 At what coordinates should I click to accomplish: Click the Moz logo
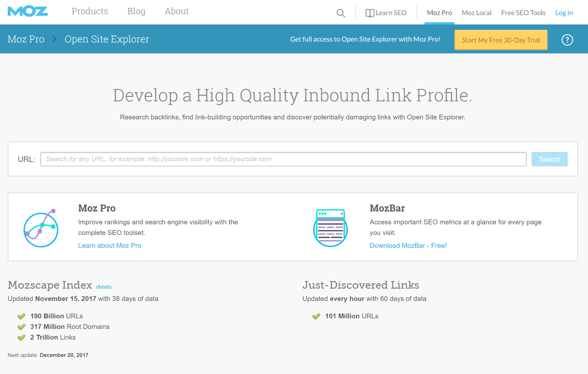pos(28,12)
